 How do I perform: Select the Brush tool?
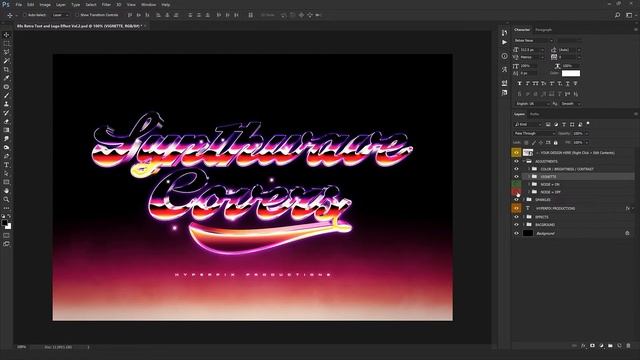(7, 96)
